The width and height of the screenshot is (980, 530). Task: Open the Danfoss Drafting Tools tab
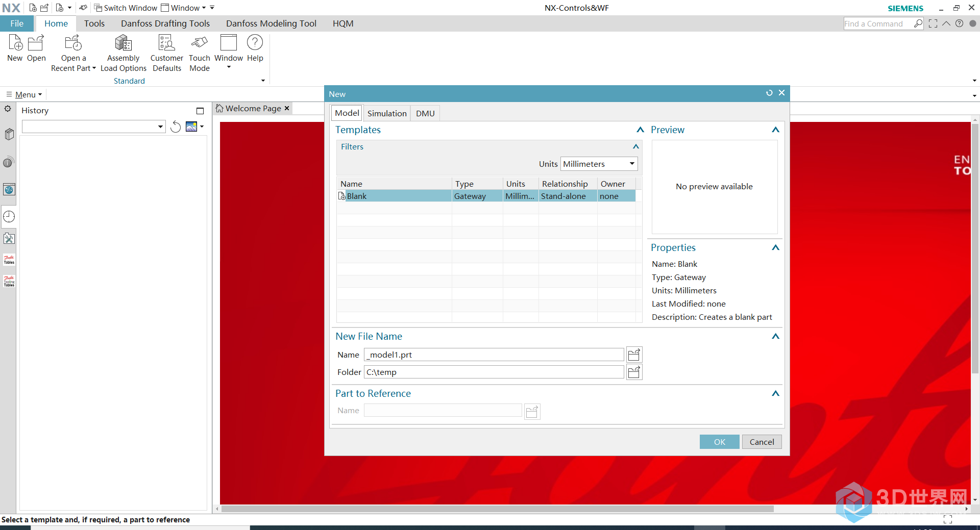165,23
